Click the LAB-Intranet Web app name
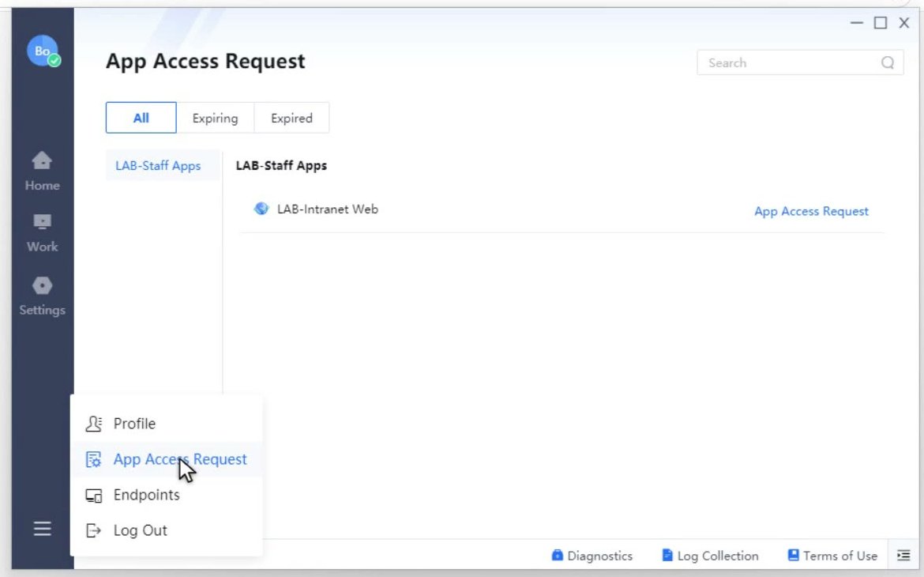 coord(328,209)
